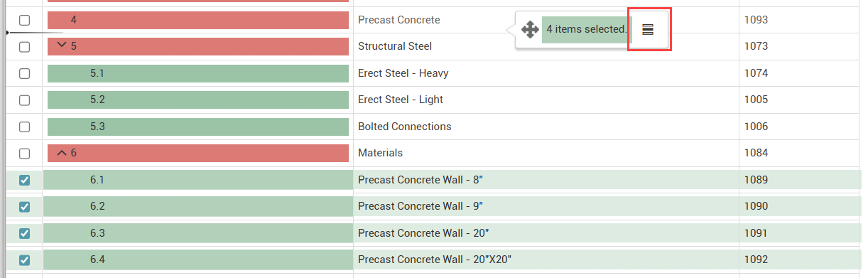Uncheck the checkbox for row 6.4
This screenshot has width=868, height=278.
point(24,260)
